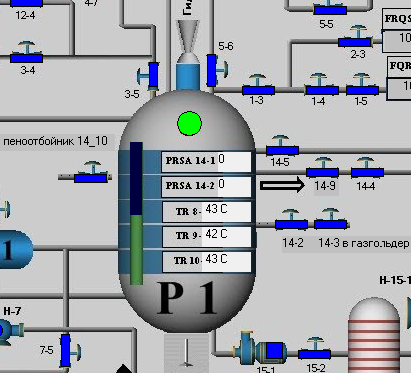Select valve 14-5 on the reactor outlet

282,146
